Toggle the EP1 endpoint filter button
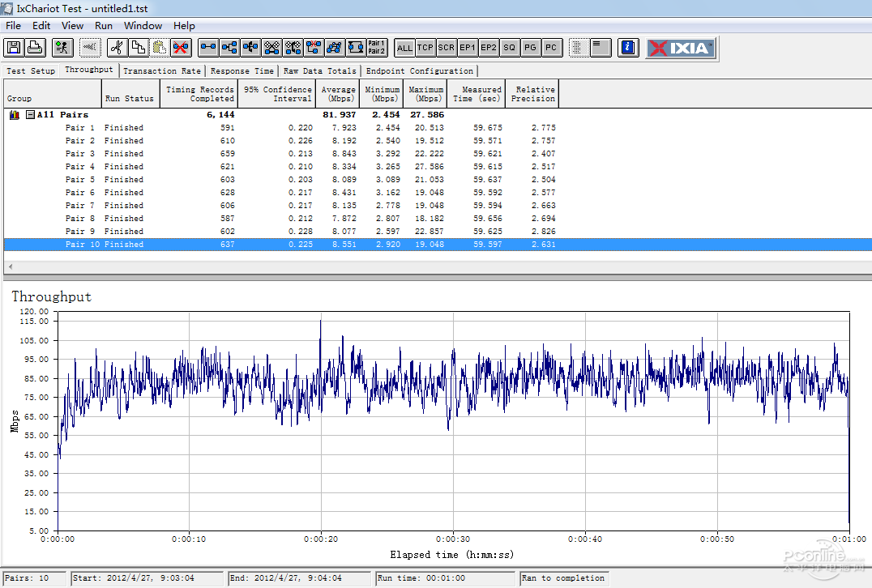The image size is (872, 588). 467,48
